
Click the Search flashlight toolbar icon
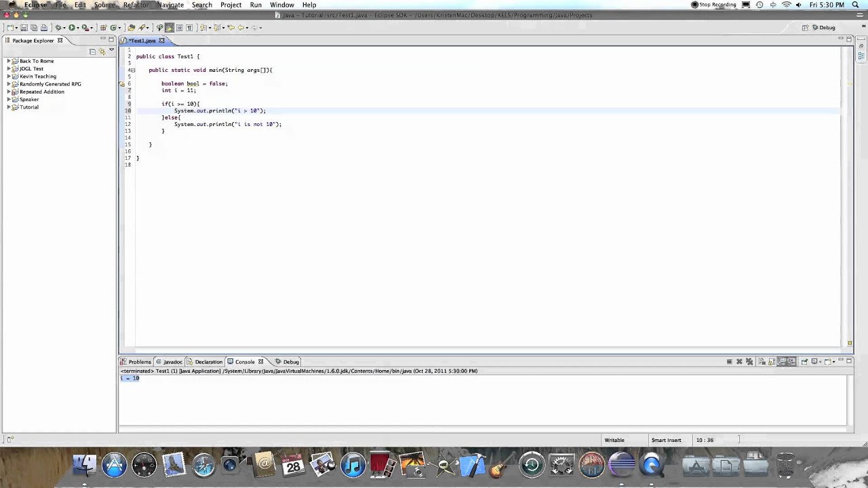point(142,28)
